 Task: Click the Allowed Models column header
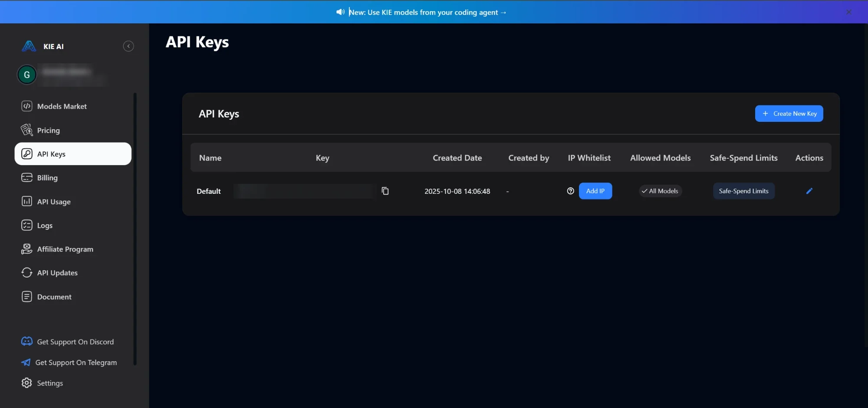[x=660, y=158]
